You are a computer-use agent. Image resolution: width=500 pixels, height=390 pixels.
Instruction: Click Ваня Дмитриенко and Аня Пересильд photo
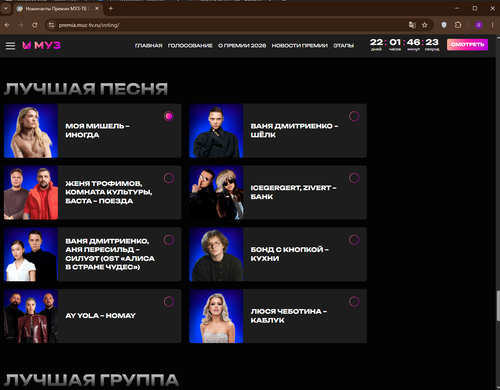coord(31,254)
